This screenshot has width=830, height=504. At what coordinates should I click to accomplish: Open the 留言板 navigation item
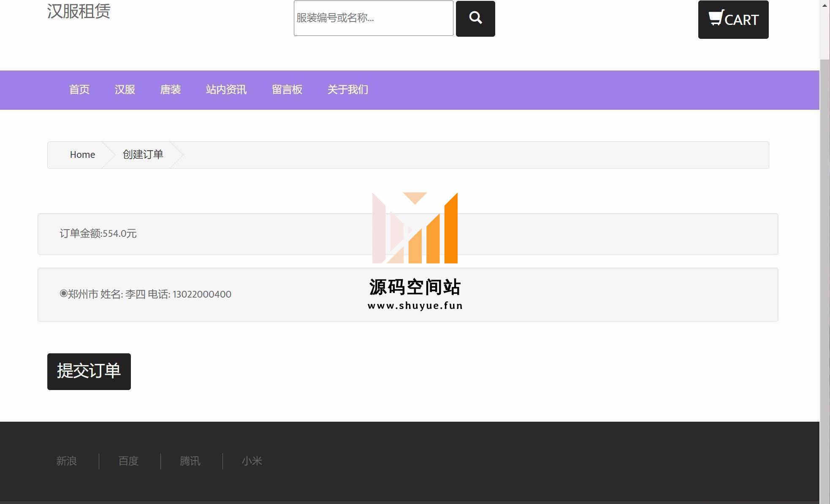point(287,90)
